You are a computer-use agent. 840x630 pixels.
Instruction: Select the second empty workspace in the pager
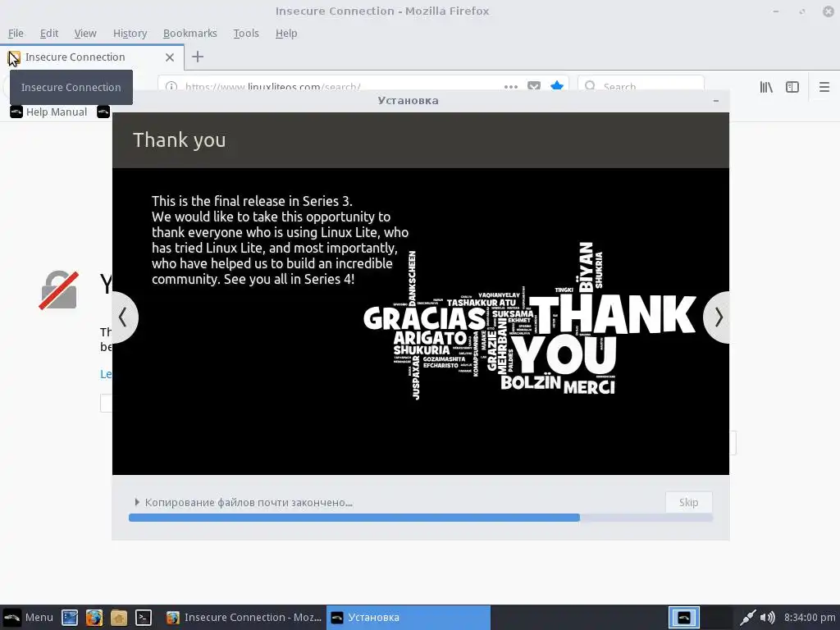tap(716, 618)
